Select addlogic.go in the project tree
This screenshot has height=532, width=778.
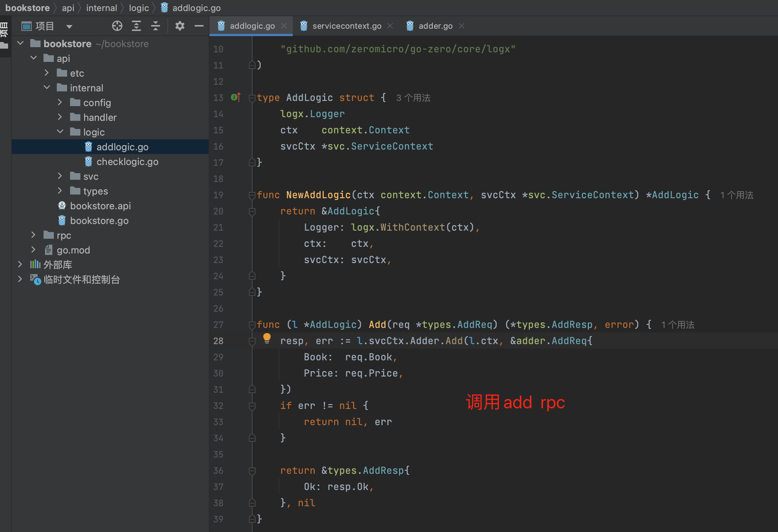(110, 147)
